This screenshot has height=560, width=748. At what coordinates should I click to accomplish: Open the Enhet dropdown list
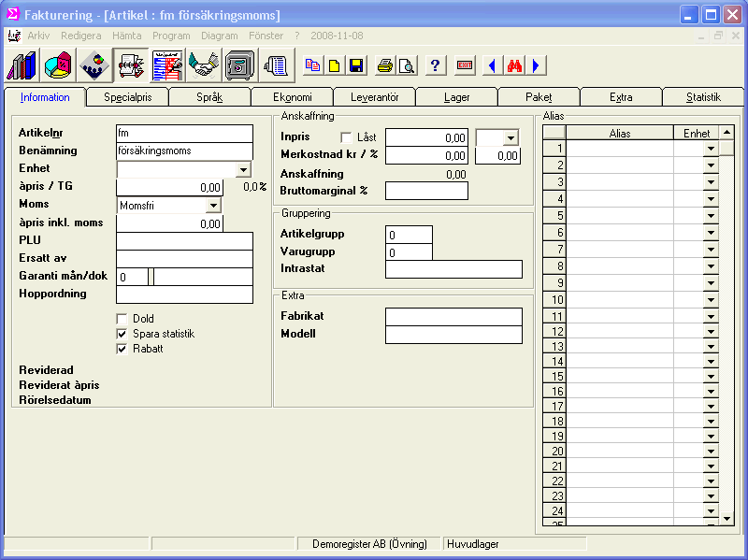(x=243, y=169)
